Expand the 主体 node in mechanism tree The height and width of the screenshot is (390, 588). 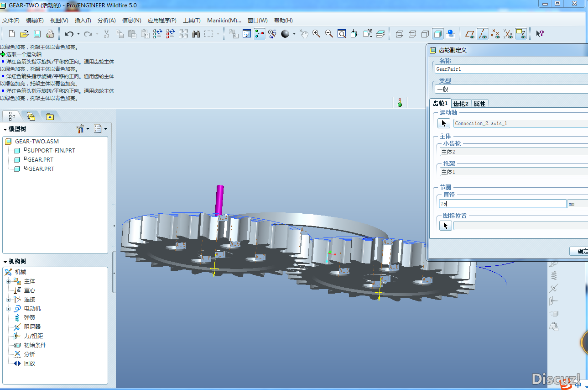click(x=8, y=281)
